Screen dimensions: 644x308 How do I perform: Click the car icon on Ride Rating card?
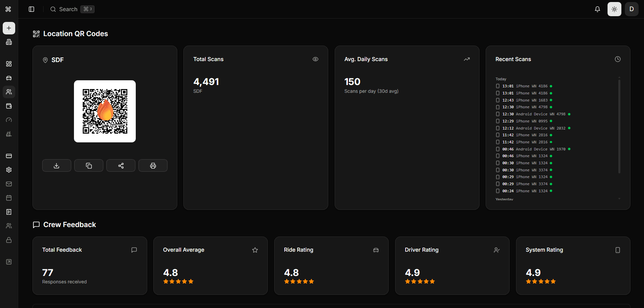point(376,250)
